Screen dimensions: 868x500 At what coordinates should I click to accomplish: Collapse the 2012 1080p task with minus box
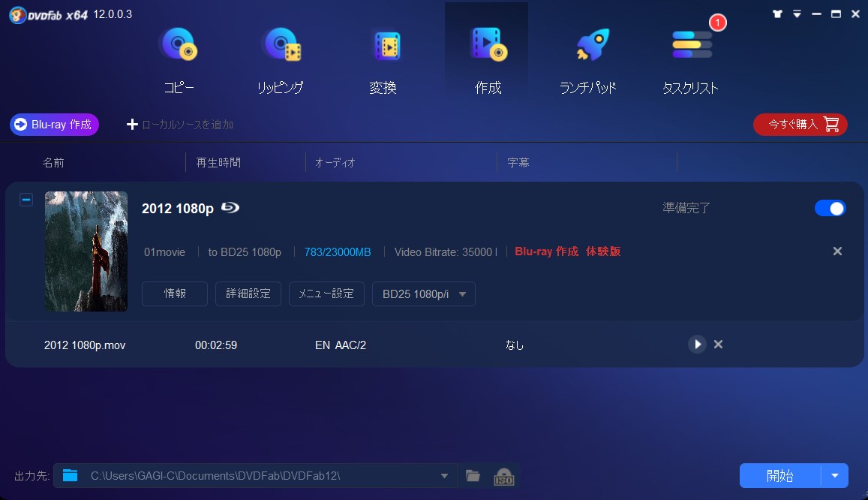point(26,200)
